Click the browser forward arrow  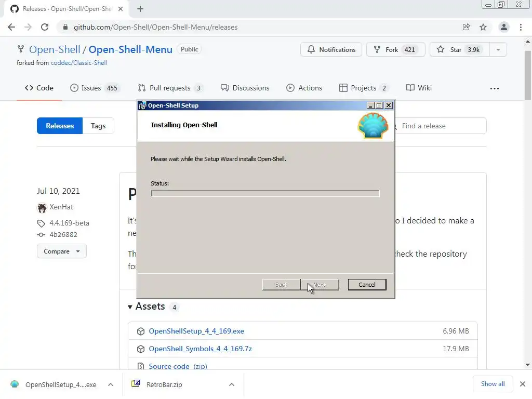28,27
